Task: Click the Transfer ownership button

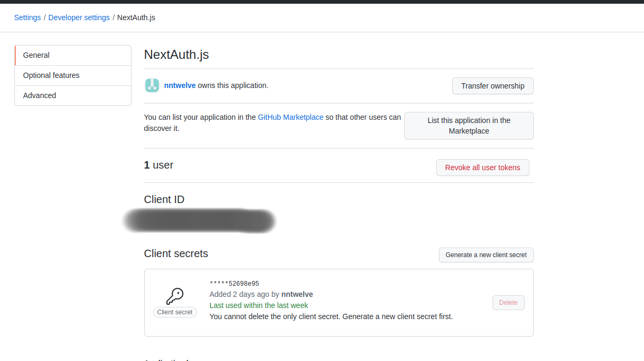Action: coord(492,86)
